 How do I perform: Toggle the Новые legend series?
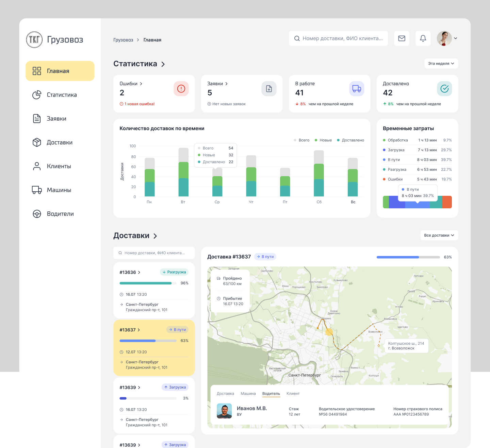pos(323,140)
